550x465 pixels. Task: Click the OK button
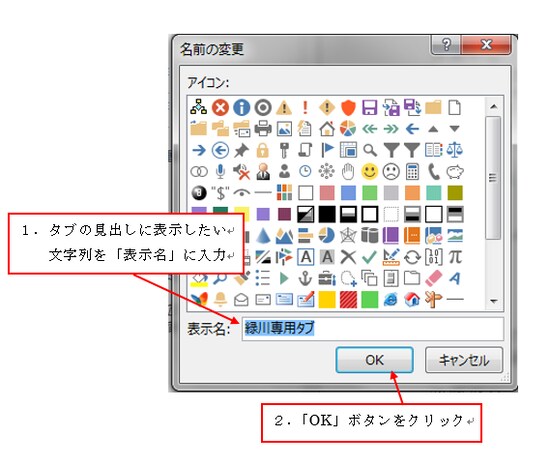pos(375,360)
